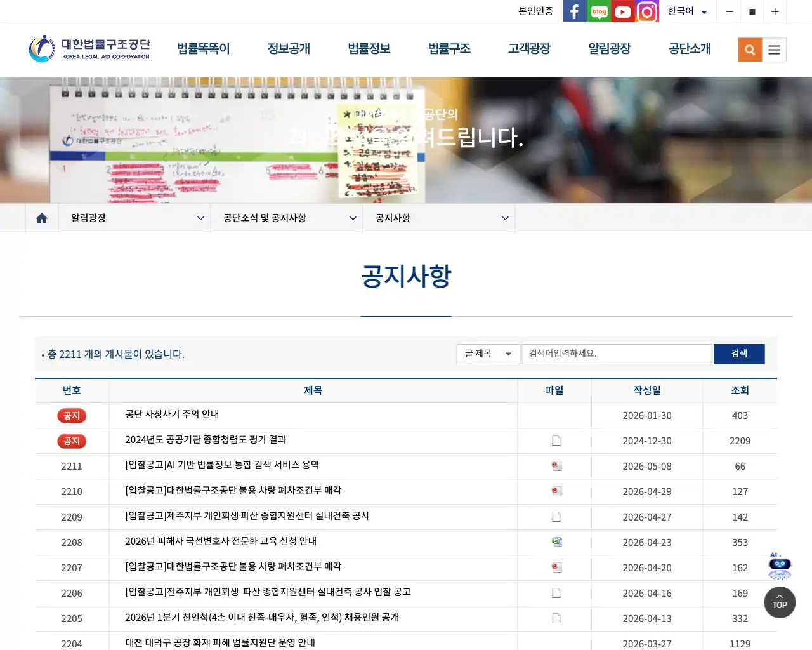812x650 pixels.
Task: Open the 법률똑똑이 menu
Action: pyautogui.click(x=203, y=49)
